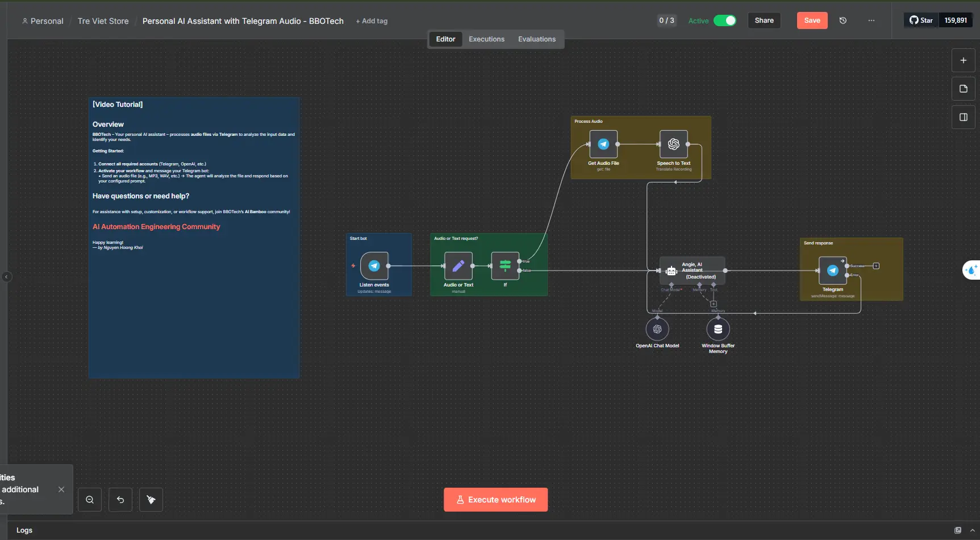Click the Save button

tap(812, 20)
